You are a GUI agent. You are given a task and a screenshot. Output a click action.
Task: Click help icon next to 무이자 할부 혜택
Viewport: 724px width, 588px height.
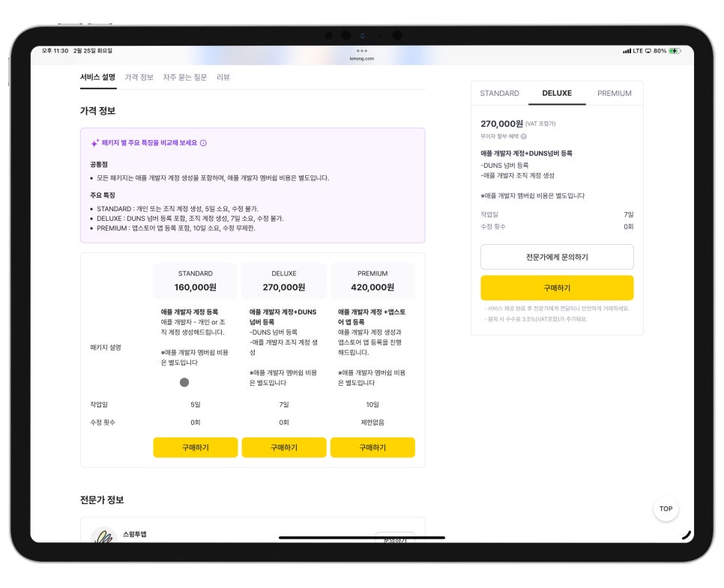pos(524,136)
